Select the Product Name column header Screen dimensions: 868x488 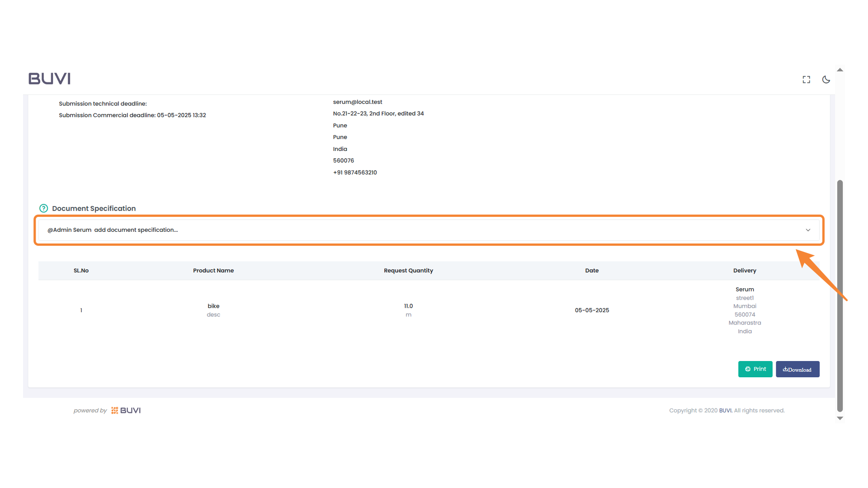(213, 270)
